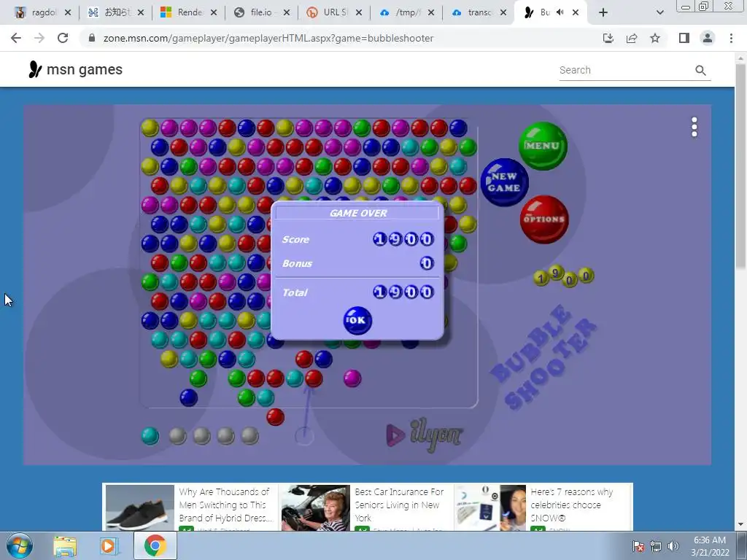The width and height of the screenshot is (747, 560).
Task: View site info via padlock icon
Action: [x=92, y=38]
